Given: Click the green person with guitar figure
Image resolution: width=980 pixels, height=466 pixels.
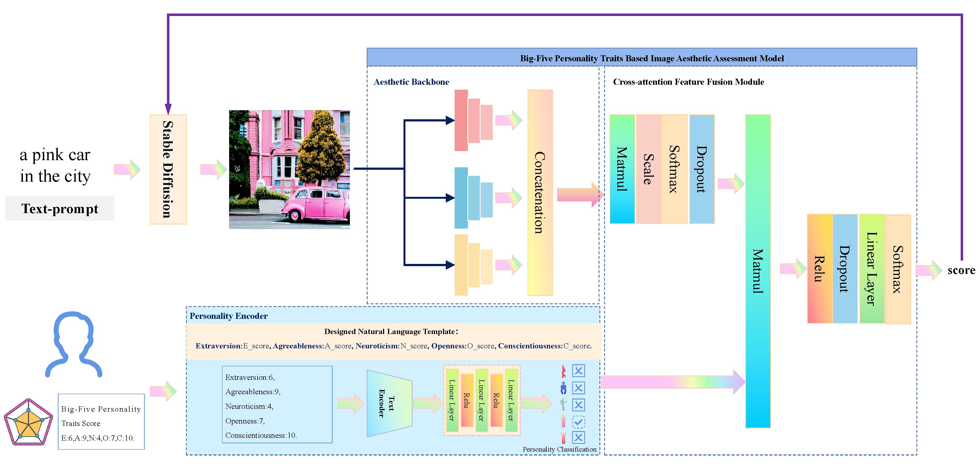Looking at the screenshot, I should point(564,404).
